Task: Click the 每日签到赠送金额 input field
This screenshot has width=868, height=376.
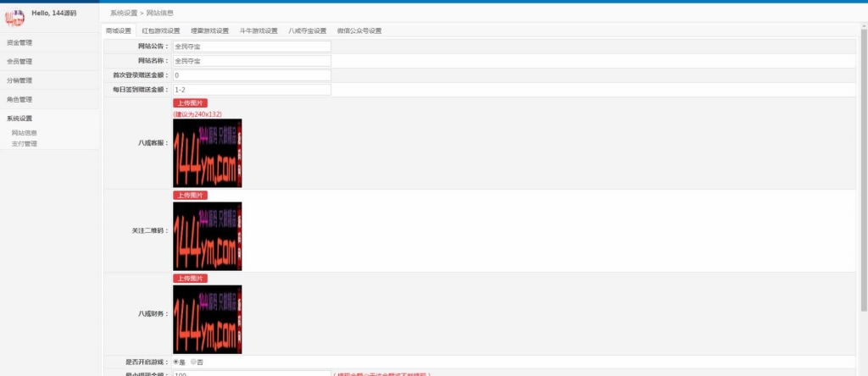Action: 251,89
